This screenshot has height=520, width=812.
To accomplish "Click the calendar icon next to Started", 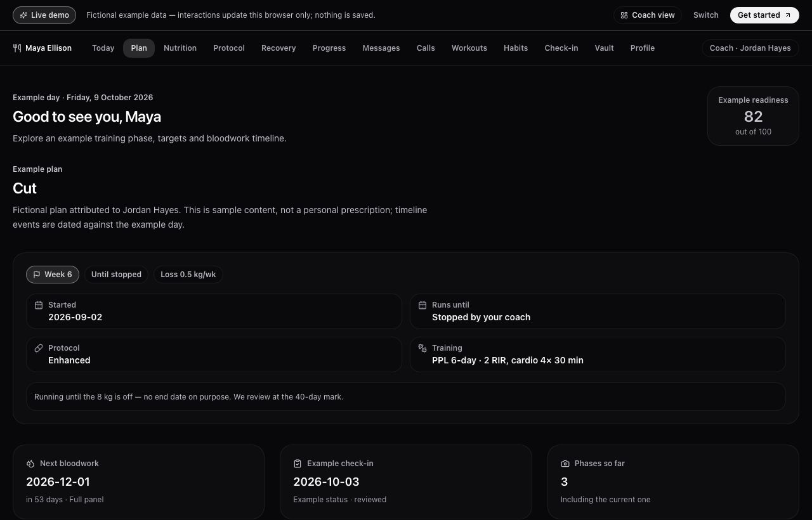I will tap(39, 305).
